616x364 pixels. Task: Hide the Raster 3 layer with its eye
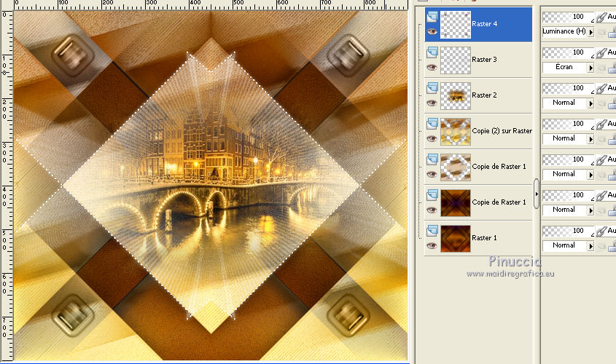pos(432,68)
